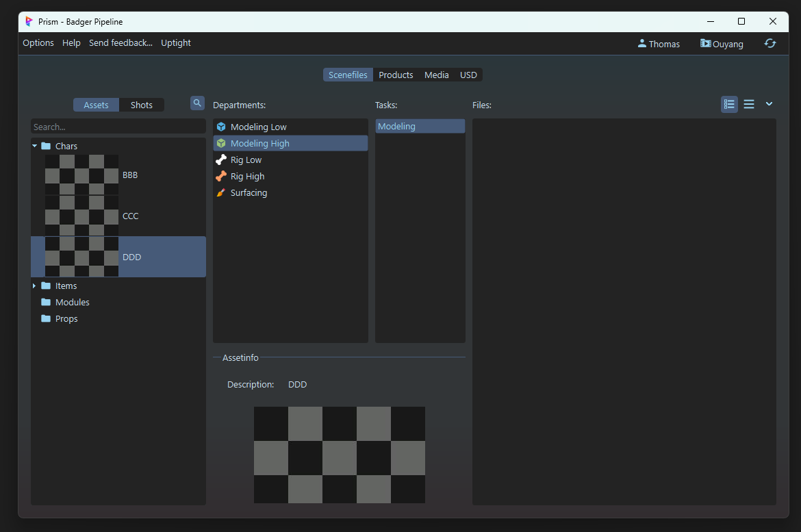801x532 pixels.
Task: Expand the Items folder
Action: [35, 286]
